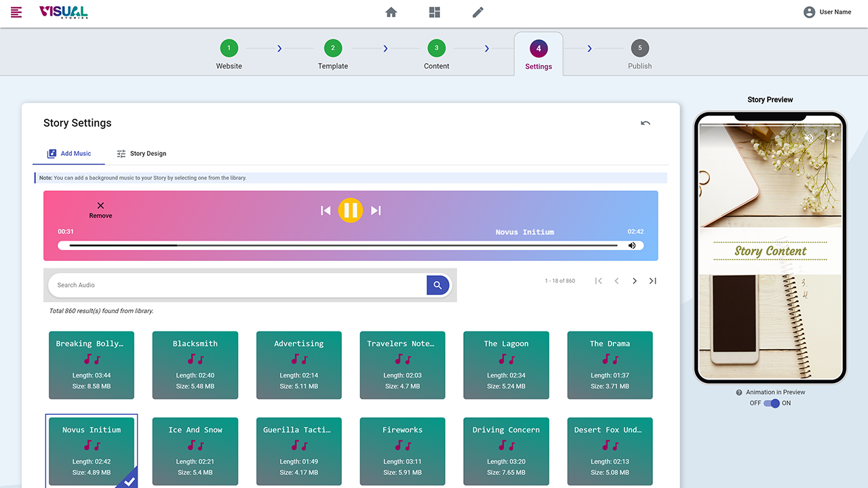
Task: Open the dashboard grid icon
Action: pos(435,12)
